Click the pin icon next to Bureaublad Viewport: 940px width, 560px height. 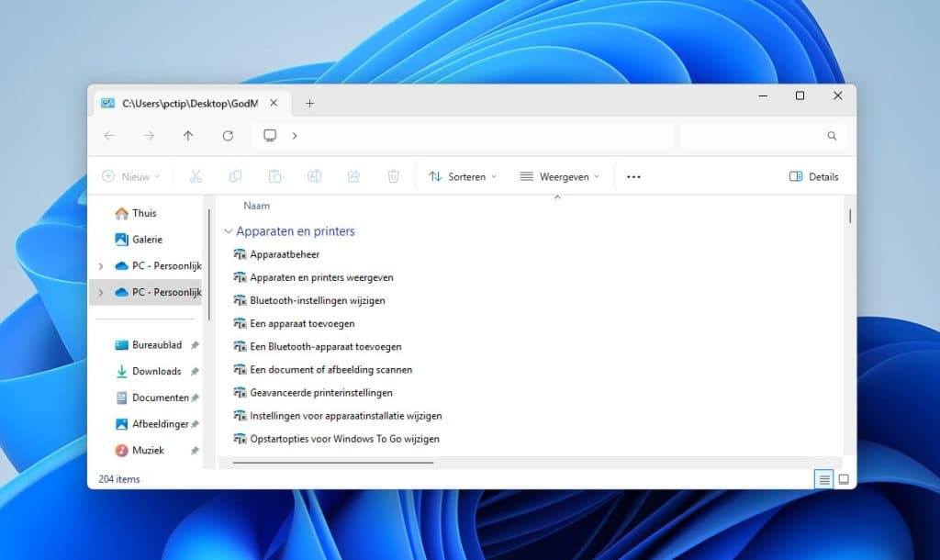195,346
